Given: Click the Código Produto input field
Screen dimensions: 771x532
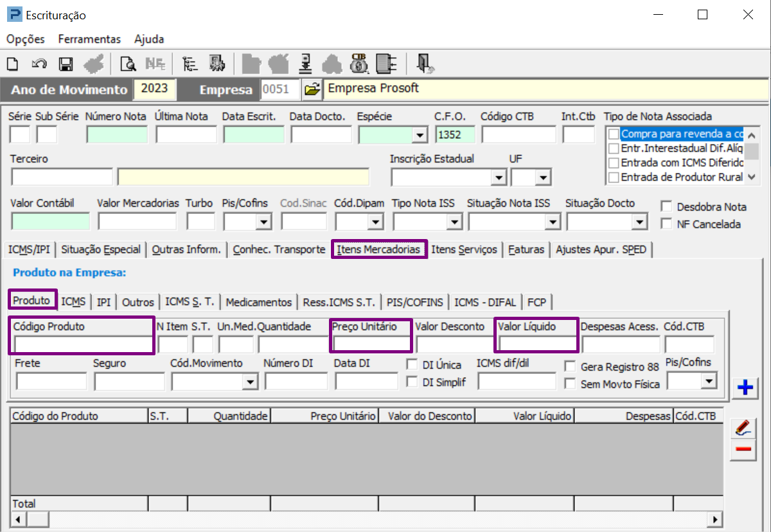Looking at the screenshot, I should [82, 344].
